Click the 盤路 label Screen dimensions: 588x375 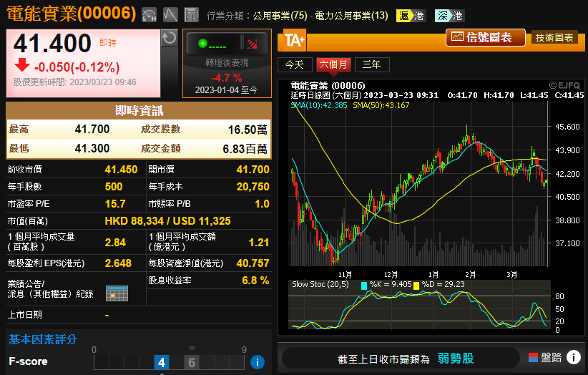tap(551, 358)
